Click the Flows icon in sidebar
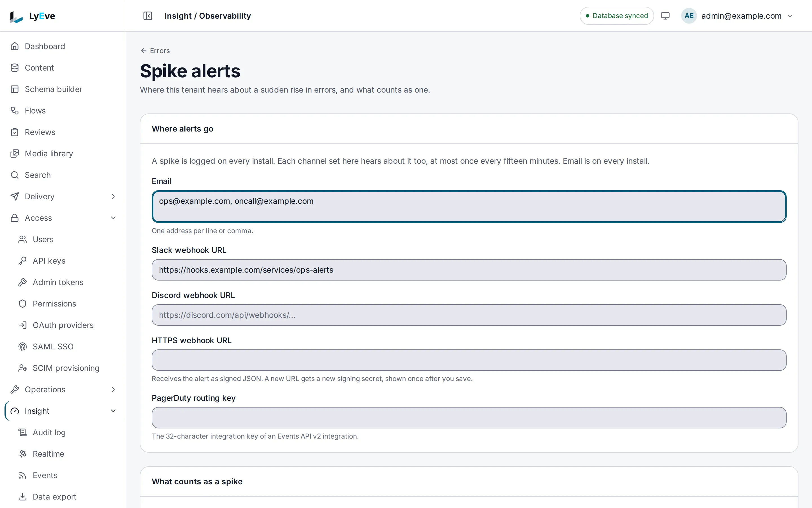This screenshot has height=508, width=812. coord(15,111)
